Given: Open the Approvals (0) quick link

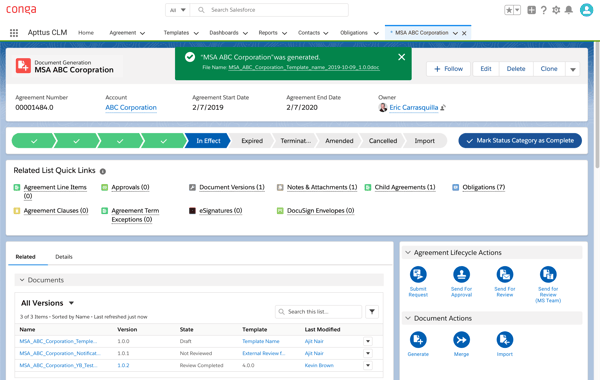Looking at the screenshot, I should [130, 187].
